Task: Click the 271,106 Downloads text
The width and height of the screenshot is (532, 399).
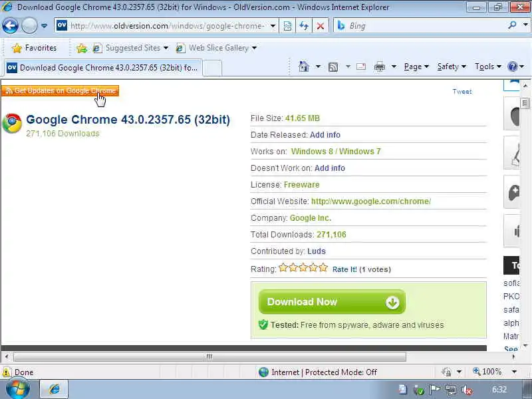Action: tap(63, 134)
